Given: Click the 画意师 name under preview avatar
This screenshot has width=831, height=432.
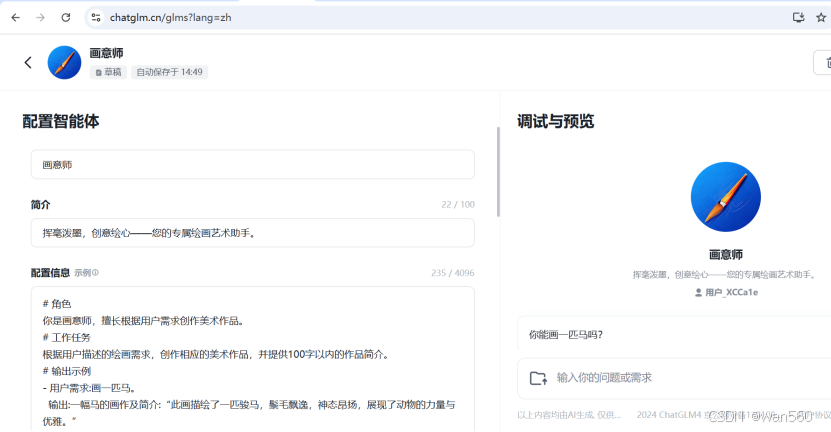Looking at the screenshot, I should [x=726, y=255].
